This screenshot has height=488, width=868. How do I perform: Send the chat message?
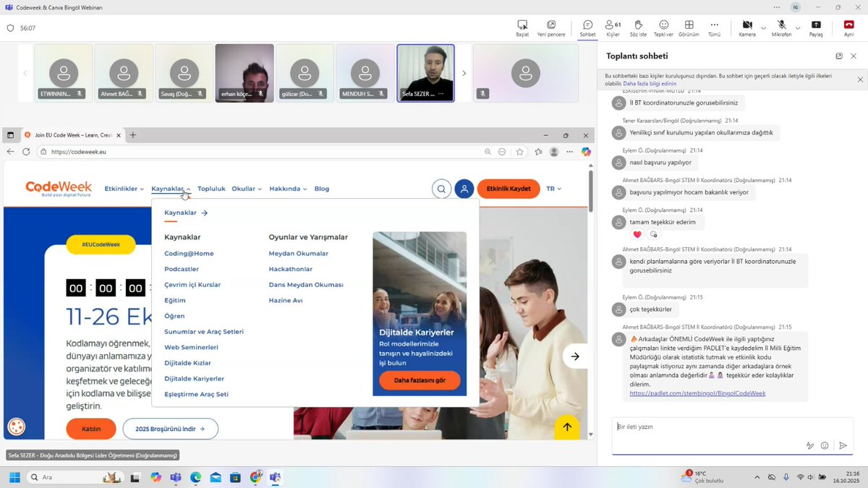[843, 445]
